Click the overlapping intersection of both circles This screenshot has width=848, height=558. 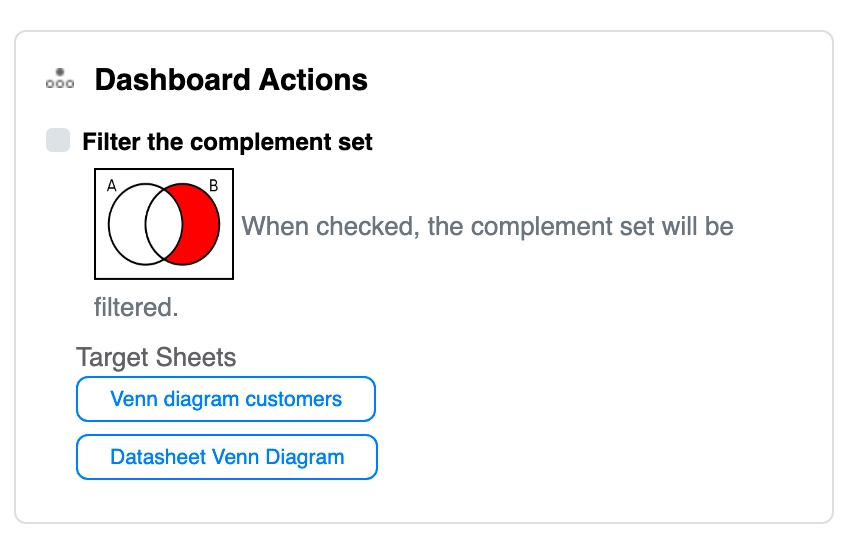click(163, 224)
